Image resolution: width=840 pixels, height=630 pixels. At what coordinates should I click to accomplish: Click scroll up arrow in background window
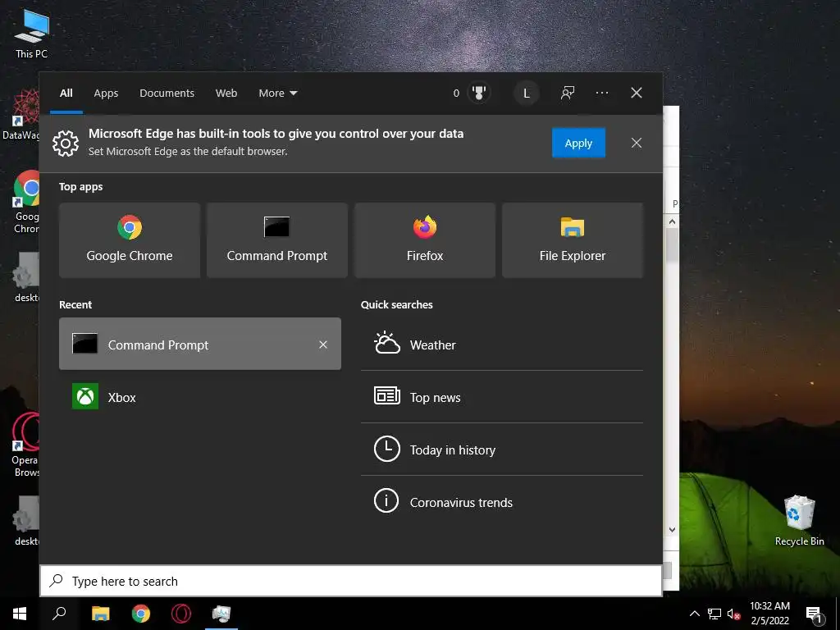tap(672, 221)
